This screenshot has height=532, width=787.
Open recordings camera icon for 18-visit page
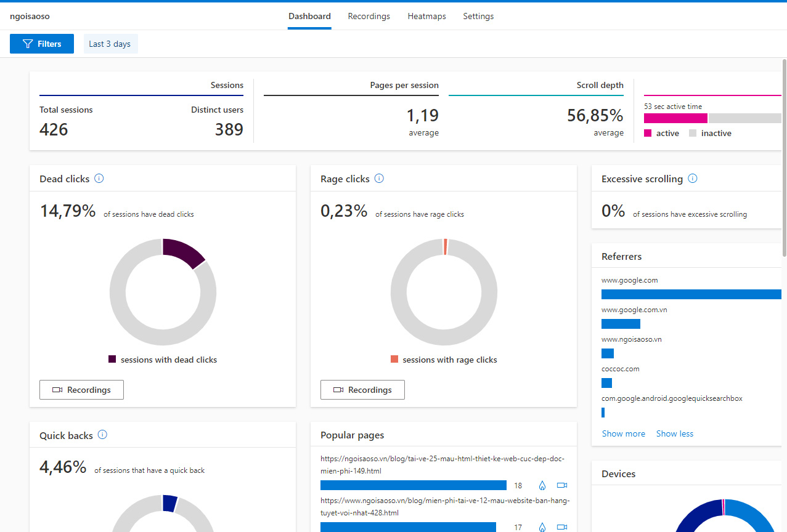[x=561, y=485]
